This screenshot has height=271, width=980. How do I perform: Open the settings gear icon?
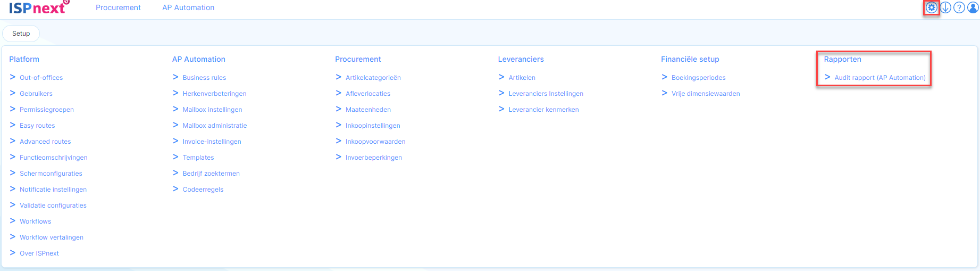tap(931, 7)
